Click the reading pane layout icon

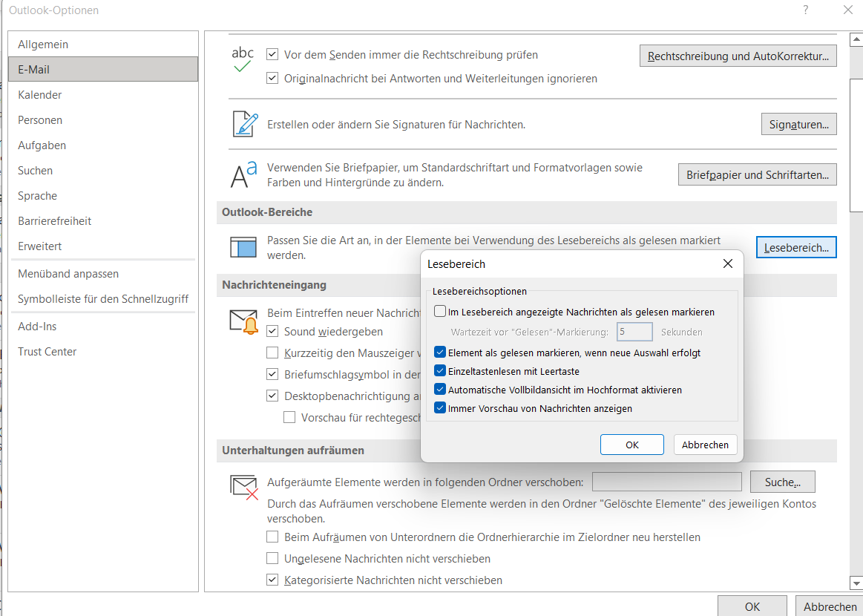click(243, 248)
